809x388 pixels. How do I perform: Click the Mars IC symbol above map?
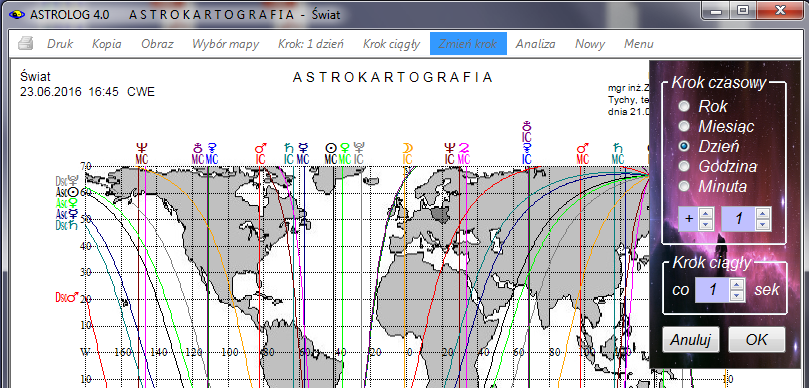tap(261, 153)
